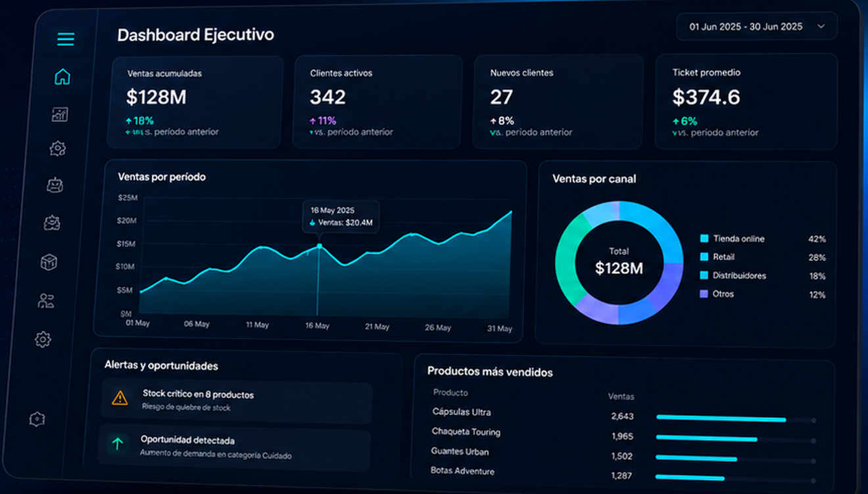Screen dimensions: 868x494
Task: Click the 12% value for Otros
Action: [817, 295]
